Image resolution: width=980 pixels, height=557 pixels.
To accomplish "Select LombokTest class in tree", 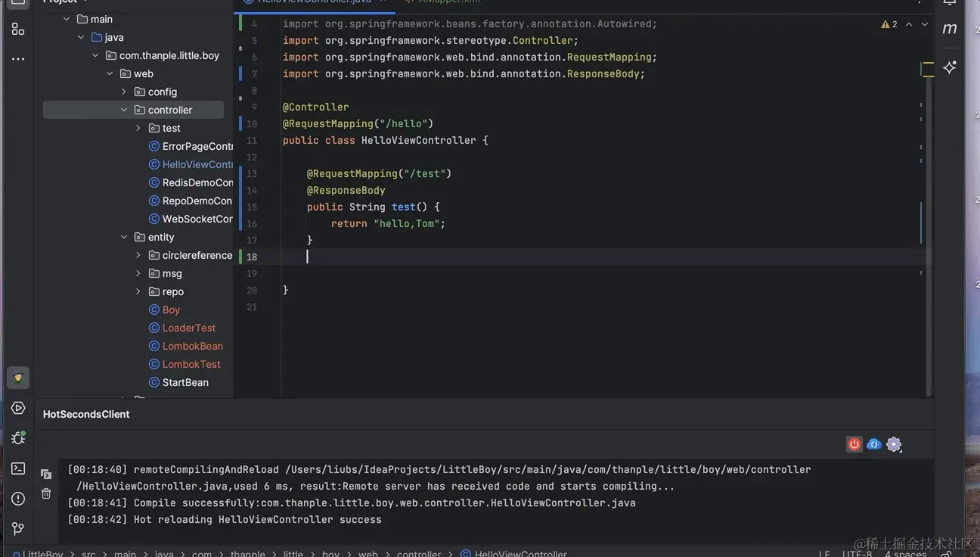I will click(x=191, y=364).
